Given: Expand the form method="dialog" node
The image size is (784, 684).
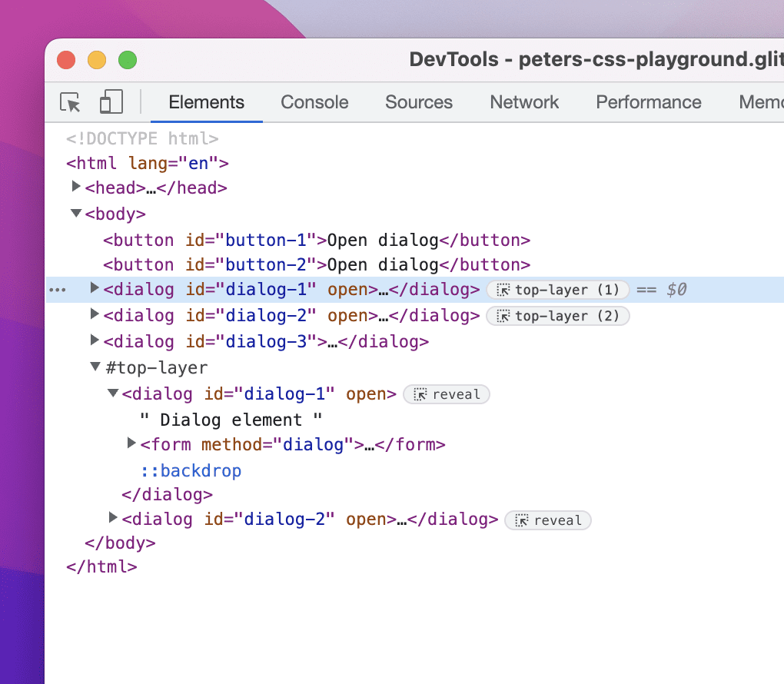Looking at the screenshot, I should (x=131, y=443).
